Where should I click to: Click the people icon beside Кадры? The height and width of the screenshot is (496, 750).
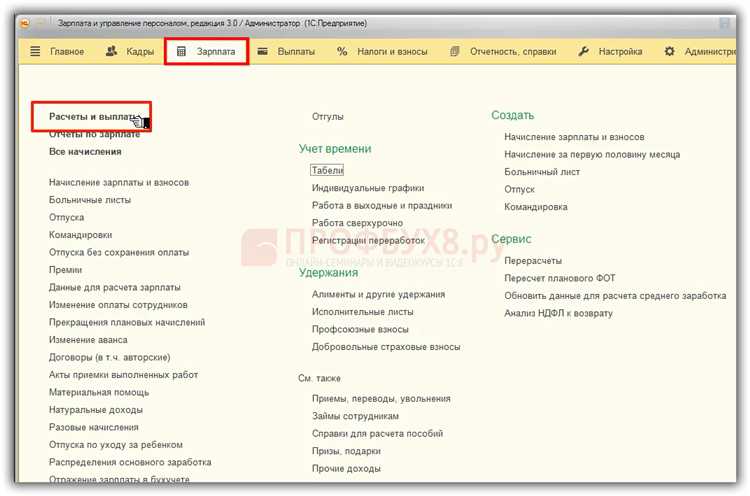click(x=112, y=52)
